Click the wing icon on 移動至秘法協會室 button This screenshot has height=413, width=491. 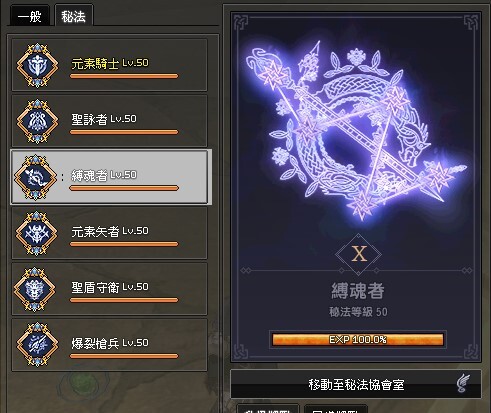463,384
